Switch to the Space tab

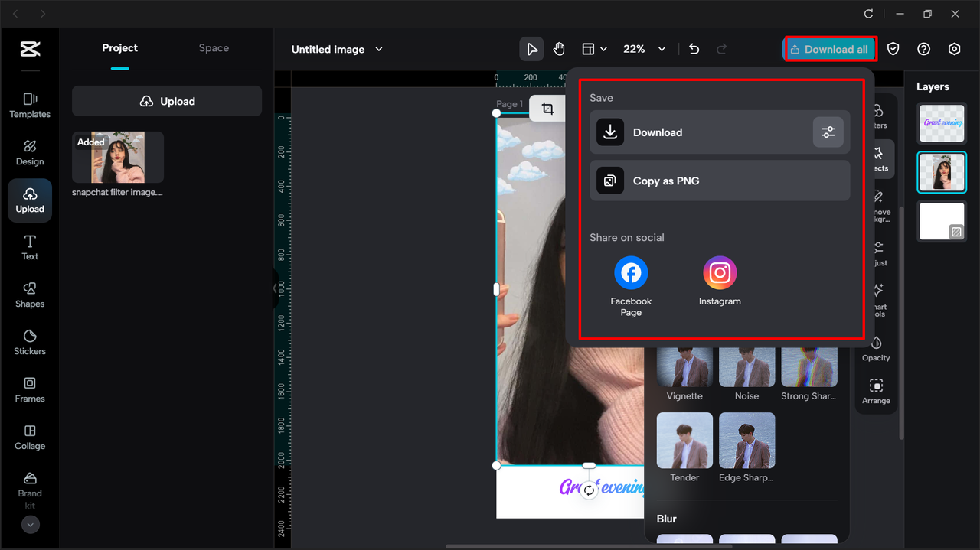(x=214, y=47)
